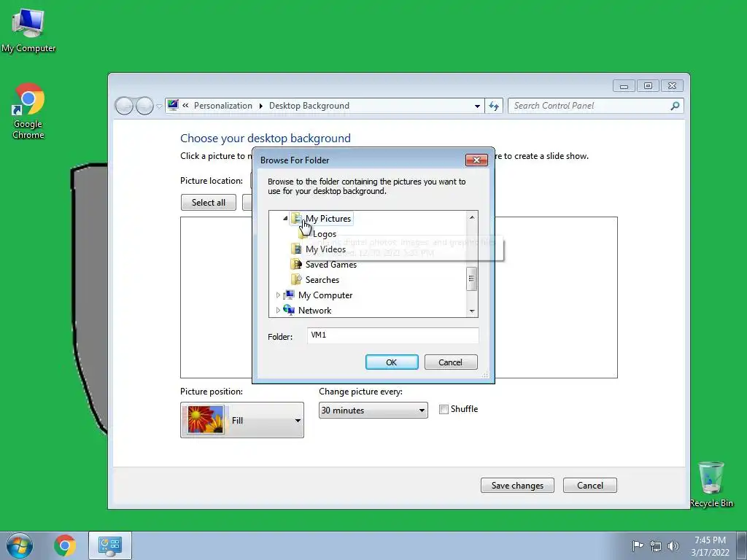Click the Refresh address bar button

[x=494, y=106]
